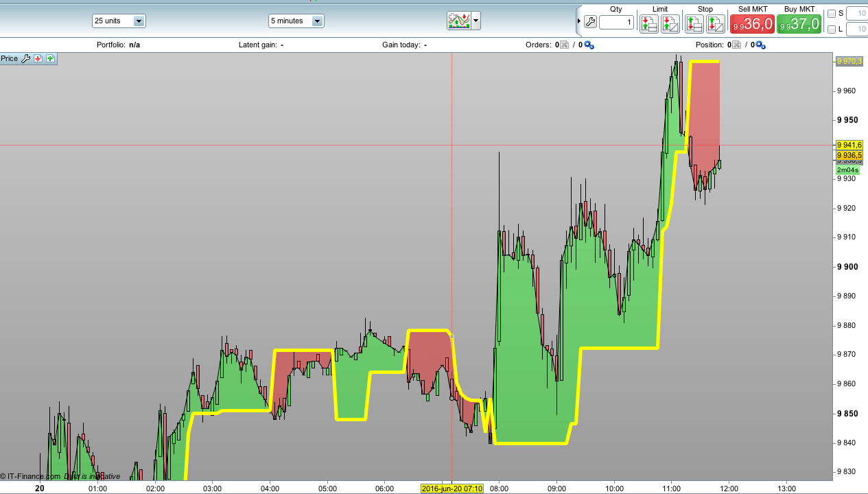Click the 2016-jun-20 07:10 date marker
Viewport: 868px width, 494px height.
click(451, 489)
